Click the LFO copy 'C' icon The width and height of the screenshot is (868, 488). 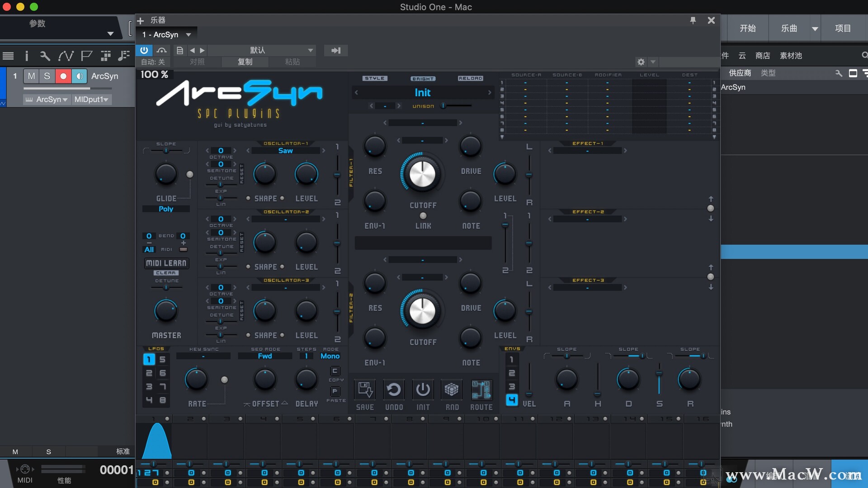point(335,371)
